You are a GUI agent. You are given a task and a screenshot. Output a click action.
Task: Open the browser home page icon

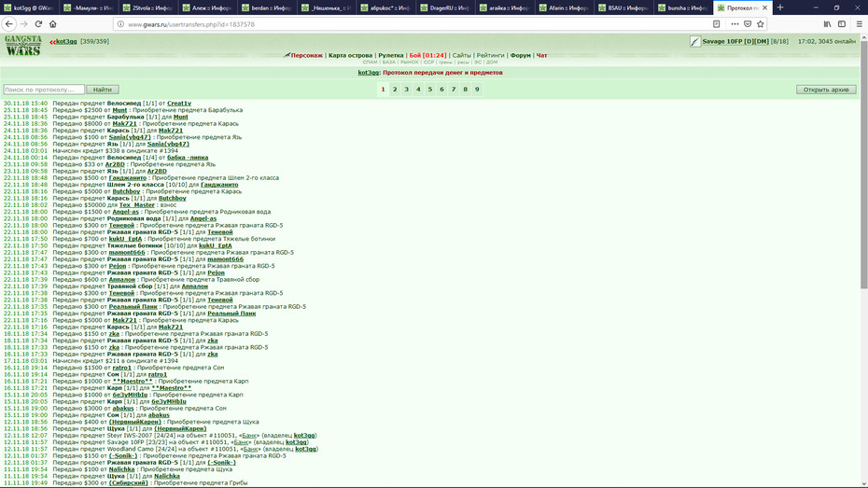coord(53,23)
